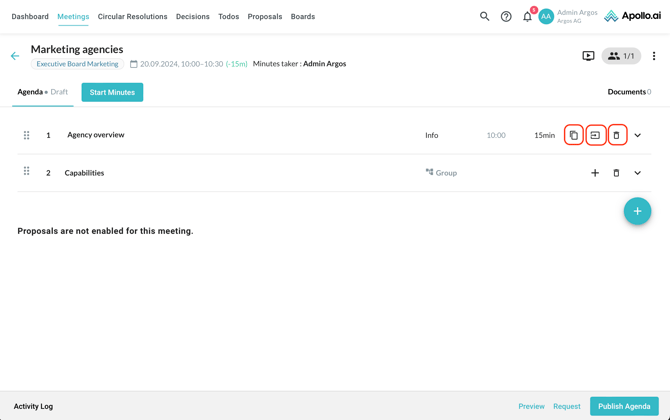The width and height of the screenshot is (670, 420).
Task: Open the three-dot more options menu
Action: 654,56
